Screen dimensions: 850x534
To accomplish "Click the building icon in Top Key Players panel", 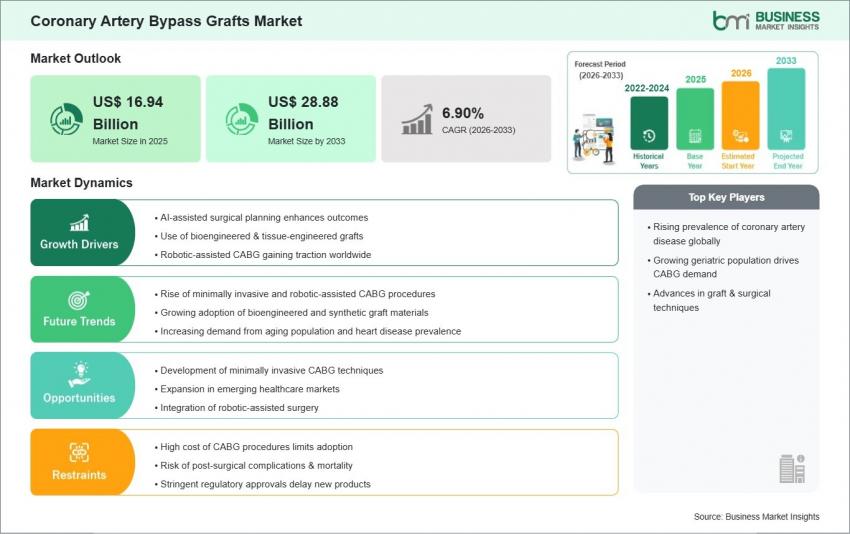I will (x=792, y=468).
